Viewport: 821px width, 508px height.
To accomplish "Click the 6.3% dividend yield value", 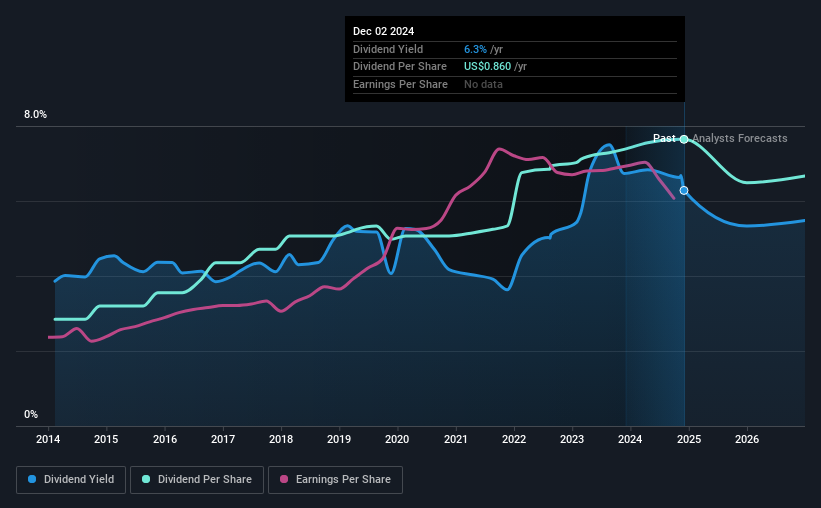I will pos(475,49).
